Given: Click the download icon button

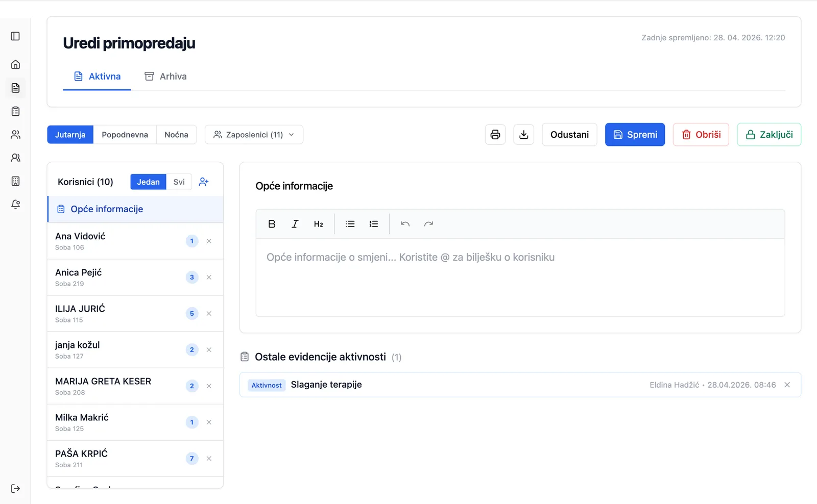Looking at the screenshot, I should 523,135.
